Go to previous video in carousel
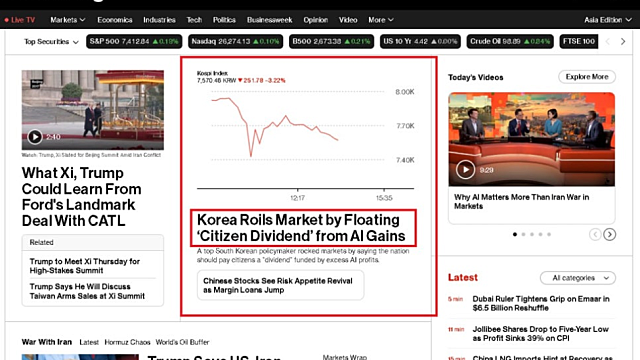The height and width of the screenshot is (360, 640). click(x=595, y=234)
